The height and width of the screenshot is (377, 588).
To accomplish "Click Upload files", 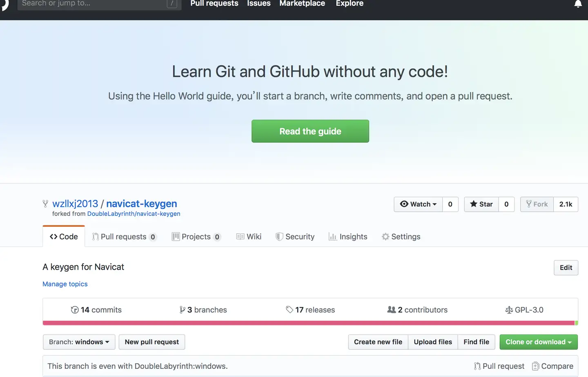I will [x=433, y=342].
